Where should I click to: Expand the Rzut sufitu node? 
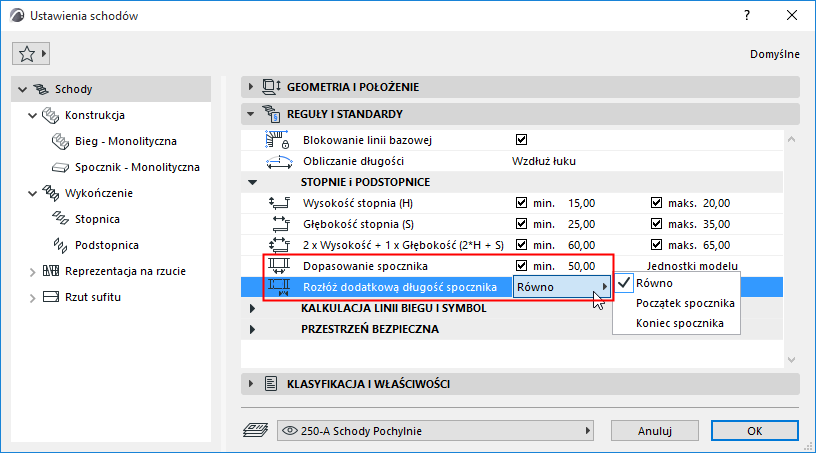32,298
